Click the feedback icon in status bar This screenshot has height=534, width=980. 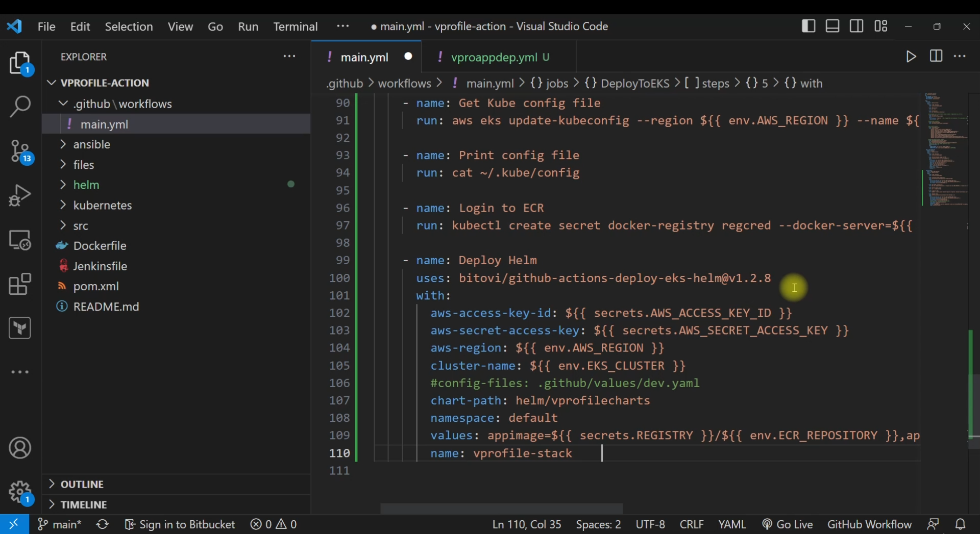933,524
